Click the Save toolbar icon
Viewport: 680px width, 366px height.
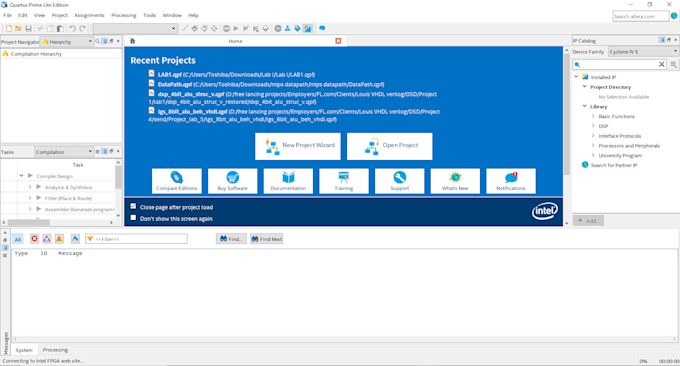pyautogui.click(x=28, y=29)
